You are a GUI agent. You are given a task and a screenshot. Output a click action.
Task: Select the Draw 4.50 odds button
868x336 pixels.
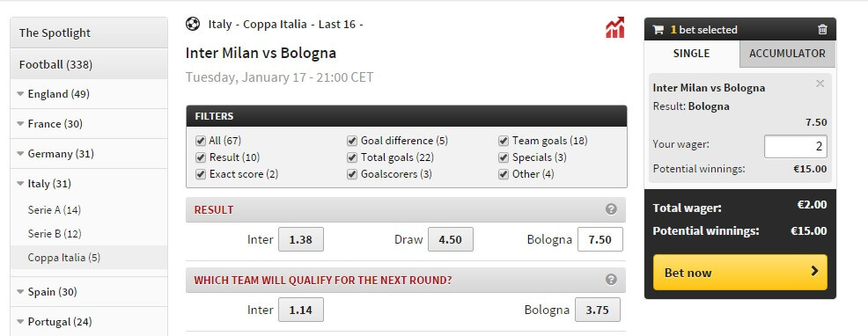coord(451,239)
